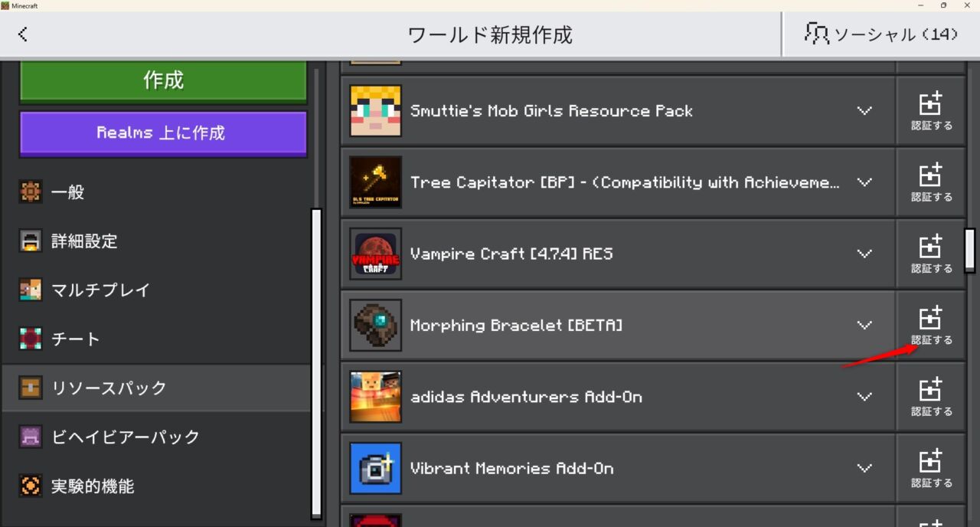
Task: Click Smuttie's Mob Girls pack face thumbnail
Action: (376, 111)
